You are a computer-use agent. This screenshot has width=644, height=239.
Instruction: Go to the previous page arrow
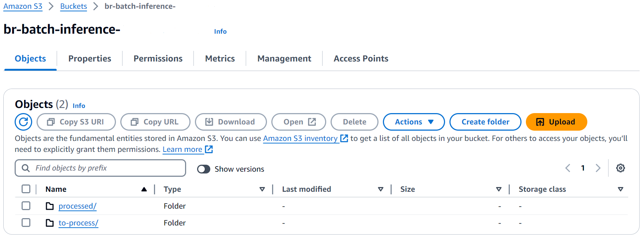pyautogui.click(x=568, y=168)
